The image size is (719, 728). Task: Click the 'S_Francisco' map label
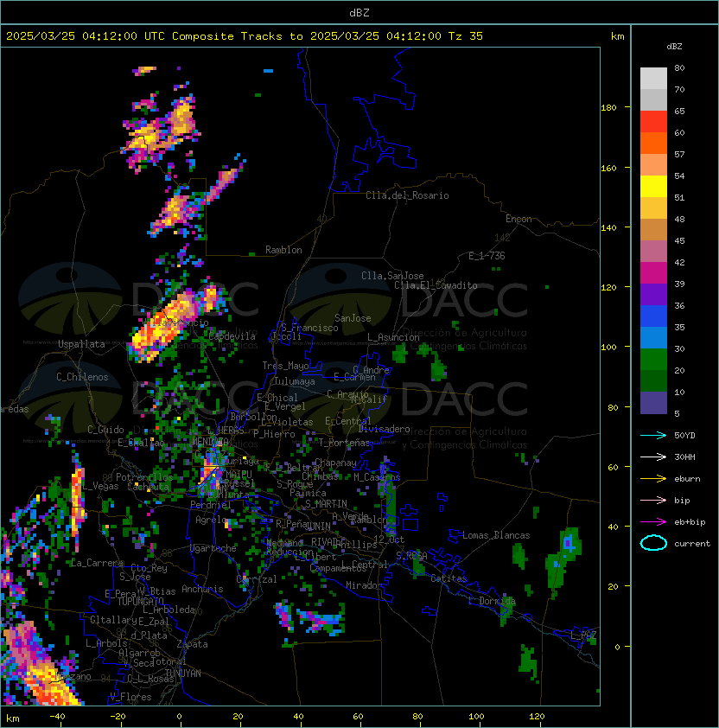pyautogui.click(x=309, y=328)
